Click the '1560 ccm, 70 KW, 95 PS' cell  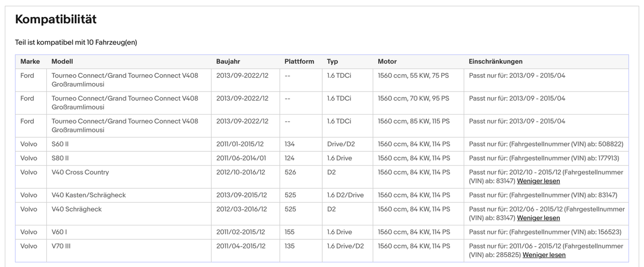coord(413,98)
